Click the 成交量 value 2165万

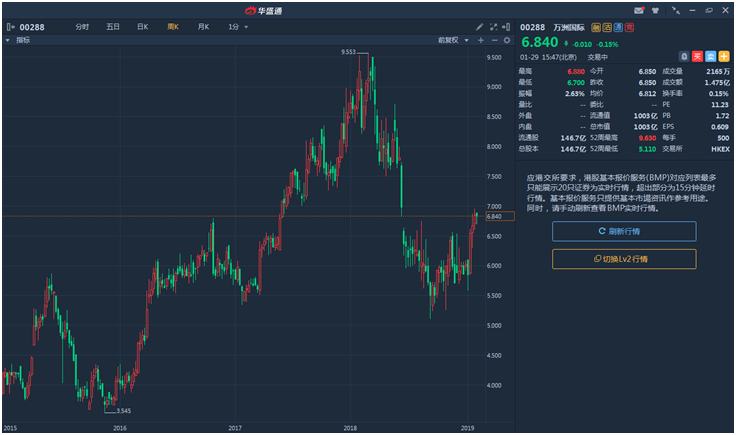[x=718, y=72]
